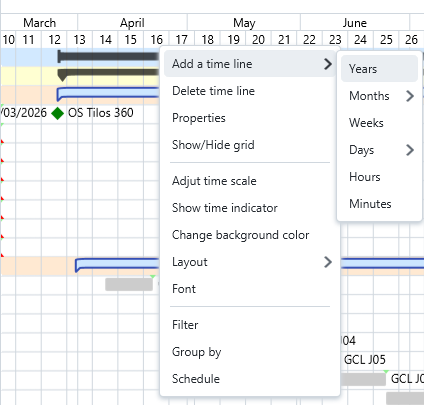Click the April month header in timescale
The width and height of the screenshot is (424, 405).
[132, 23]
